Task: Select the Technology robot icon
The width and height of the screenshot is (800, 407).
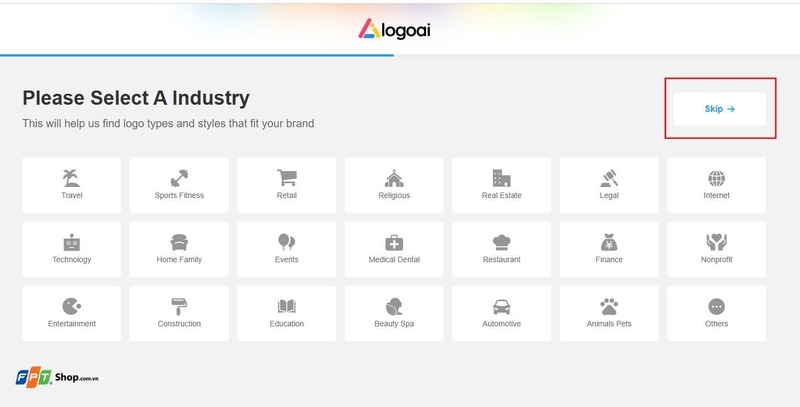Action: (71, 242)
